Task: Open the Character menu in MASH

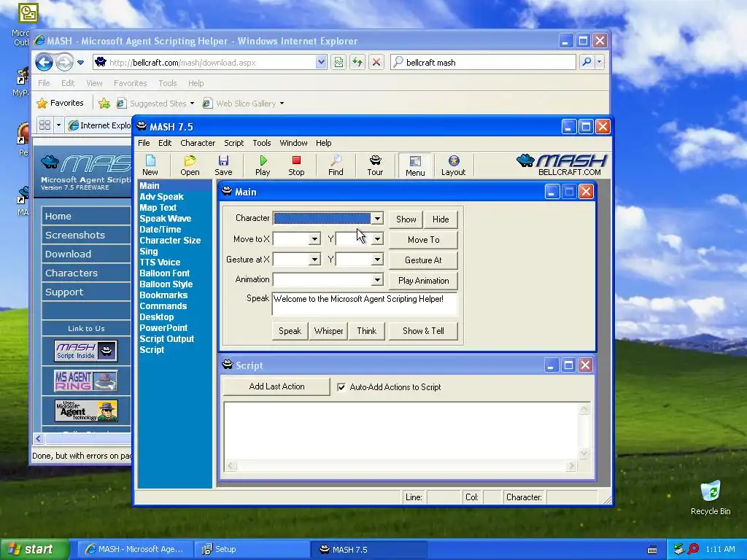Action: click(198, 143)
